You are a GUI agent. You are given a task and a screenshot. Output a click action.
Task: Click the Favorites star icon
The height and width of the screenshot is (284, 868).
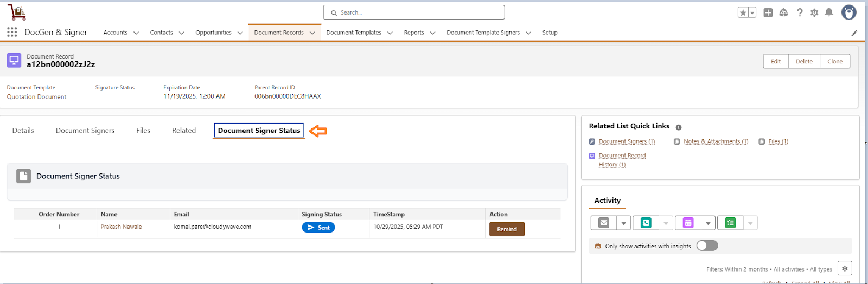[x=743, y=12]
